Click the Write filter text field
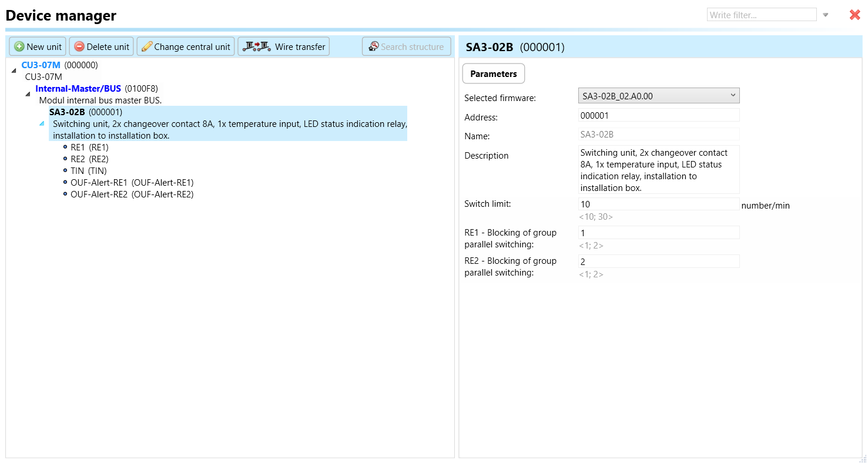Image resolution: width=868 pixels, height=463 pixels. 761,15
